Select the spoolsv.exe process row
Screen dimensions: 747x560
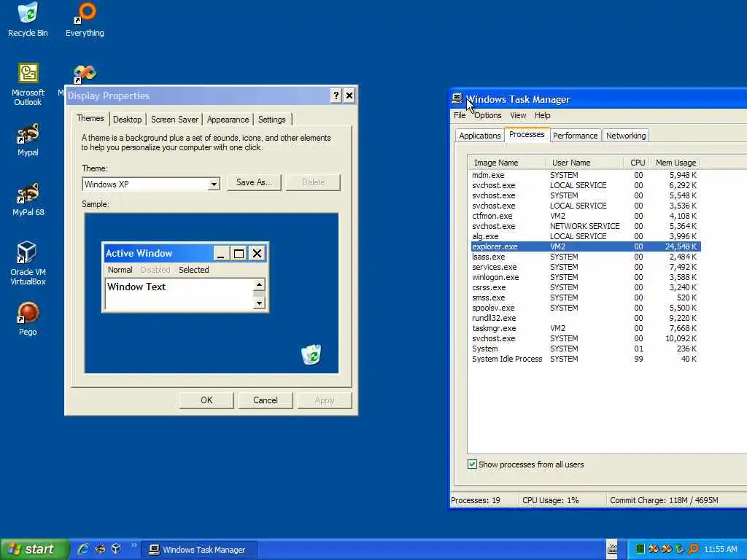[x=586, y=308]
